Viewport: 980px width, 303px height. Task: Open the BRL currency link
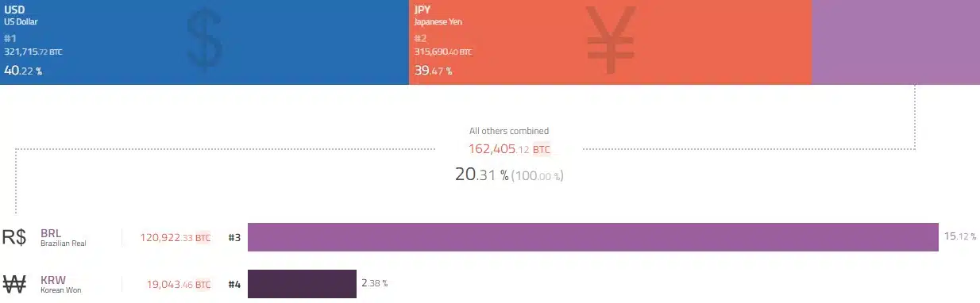(51, 233)
